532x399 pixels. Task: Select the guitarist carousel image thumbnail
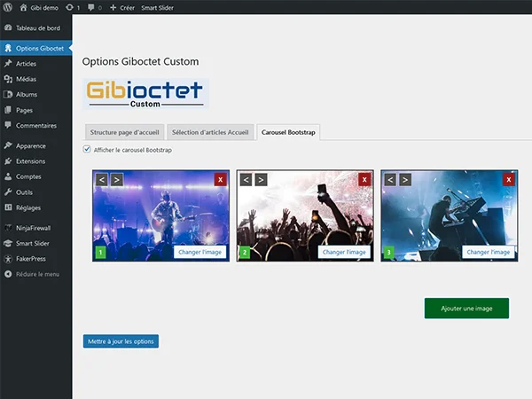[x=160, y=215]
